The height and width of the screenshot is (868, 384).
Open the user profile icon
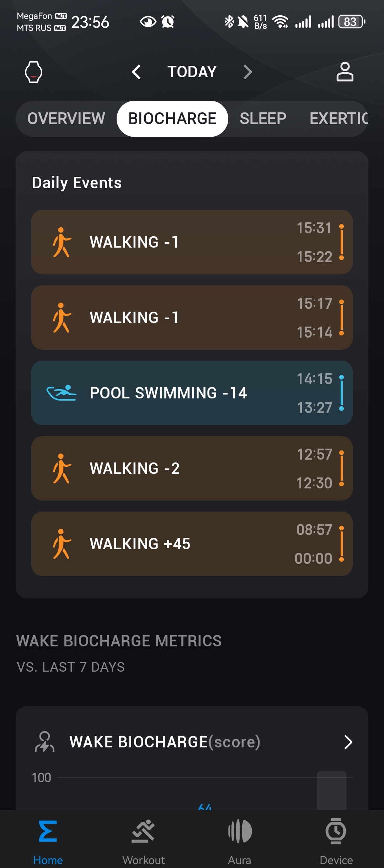345,72
